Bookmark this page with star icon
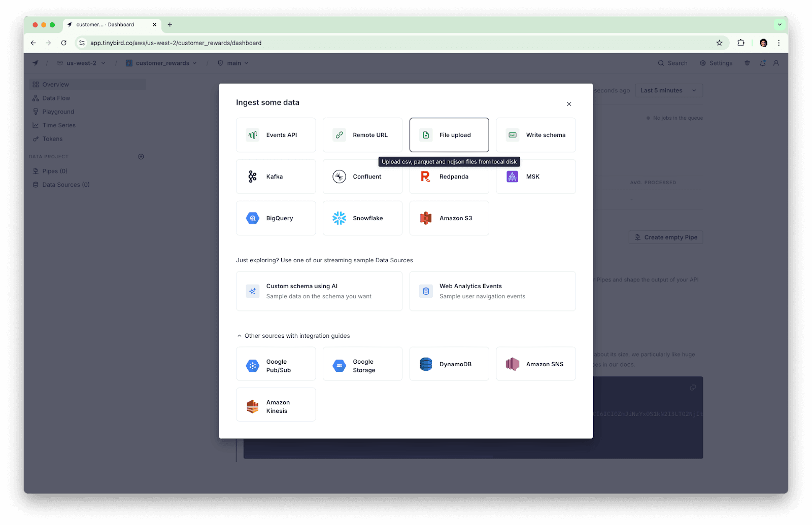Screen dimensions: 812x525 pyautogui.click(x=719, y=43)
